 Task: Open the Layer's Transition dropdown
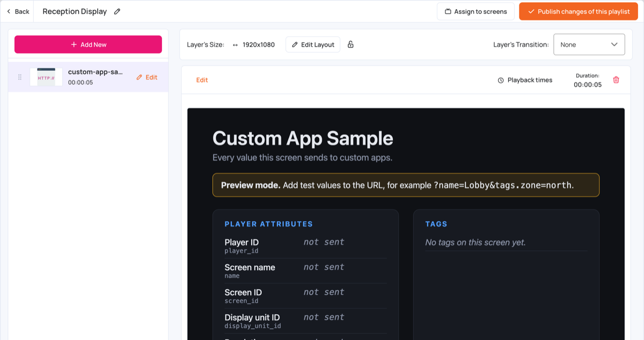(x=589, y=45)
